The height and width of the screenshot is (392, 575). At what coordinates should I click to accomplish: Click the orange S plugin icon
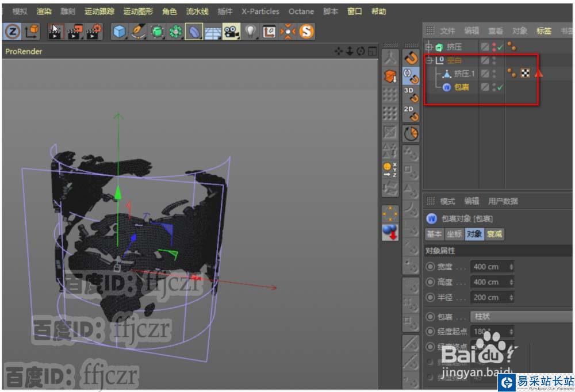point(306,32)
